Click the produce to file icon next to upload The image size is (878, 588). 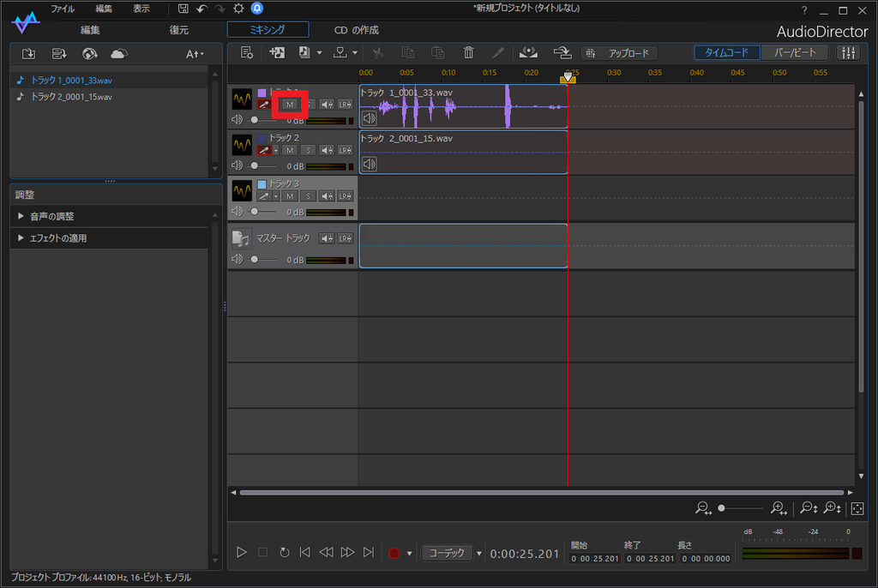pyautogui.click(x=562, y=52)
